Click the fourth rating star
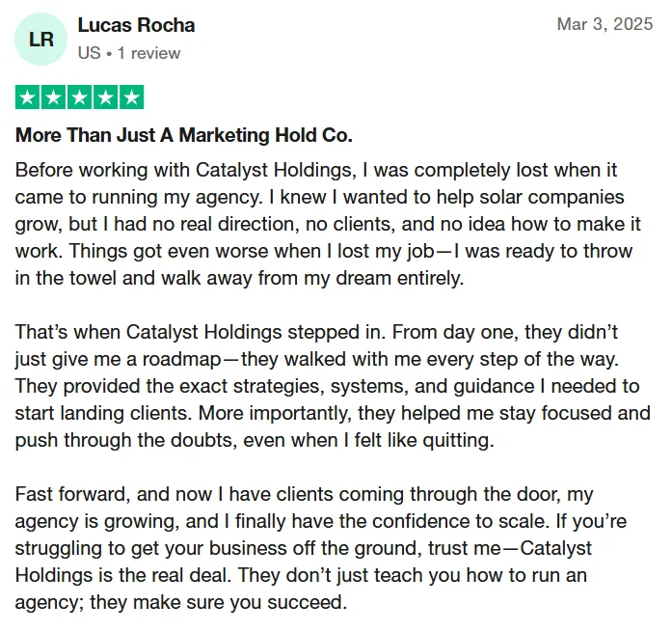This screenshot has width=672, height=632. tap(105, 97)
